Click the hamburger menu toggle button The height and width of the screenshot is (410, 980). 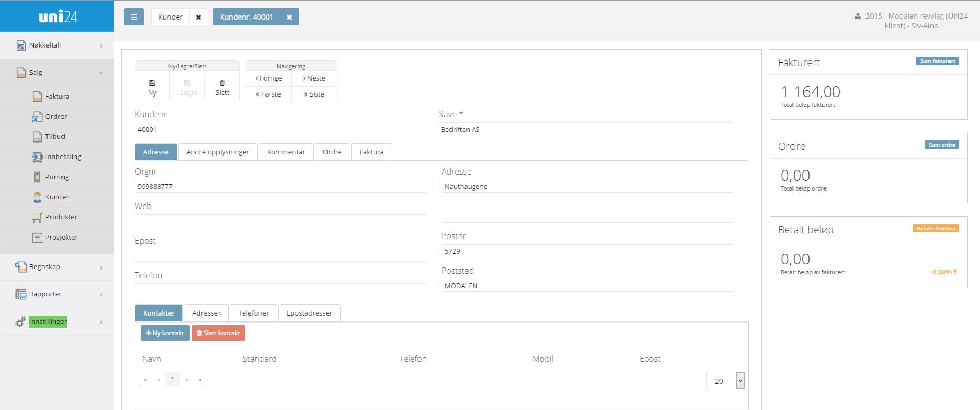coord(133,17)
